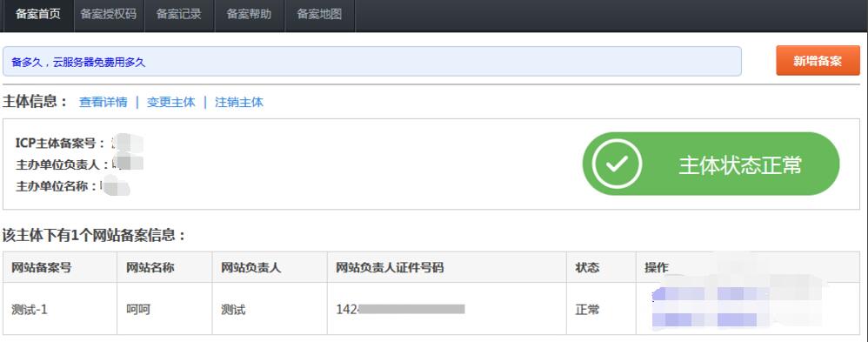Click the checkmark icon in green status badge
868x342 pixels.
click(617, 164)
